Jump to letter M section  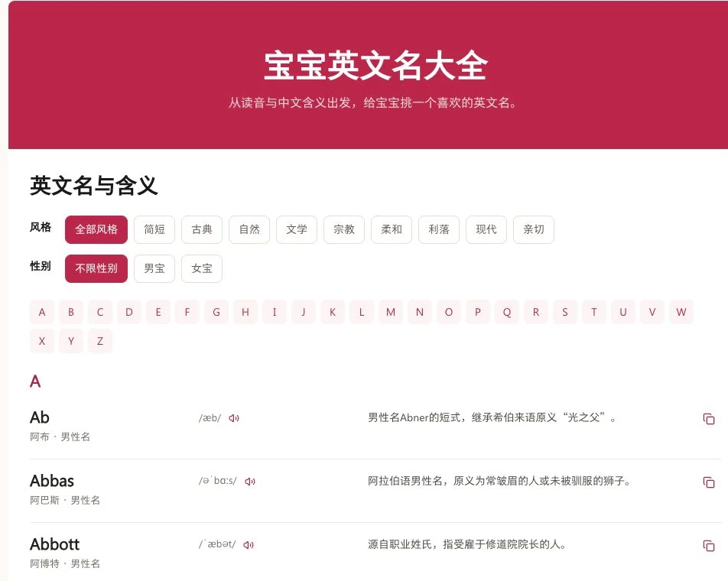(391, 312)
